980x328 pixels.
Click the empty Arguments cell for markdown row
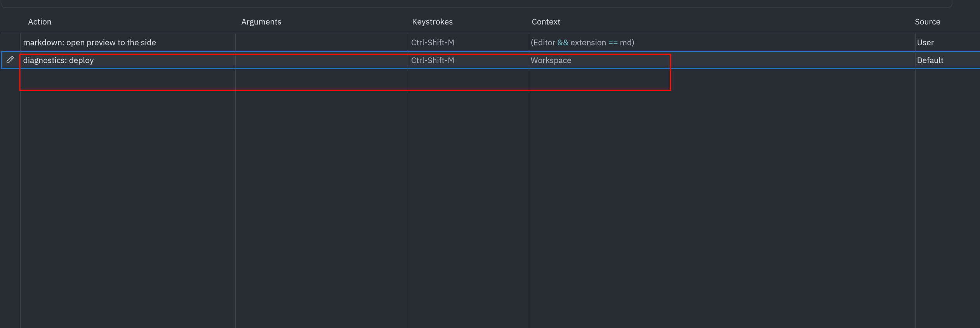(321, 43)
